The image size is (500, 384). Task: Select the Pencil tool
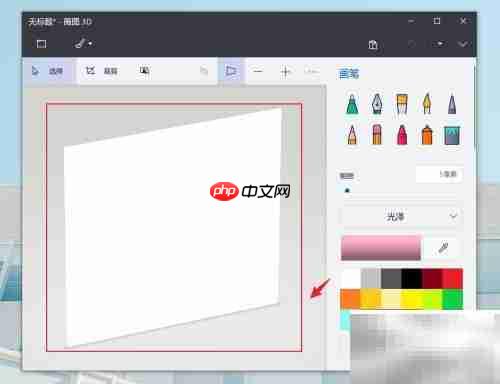coord(352,135)
